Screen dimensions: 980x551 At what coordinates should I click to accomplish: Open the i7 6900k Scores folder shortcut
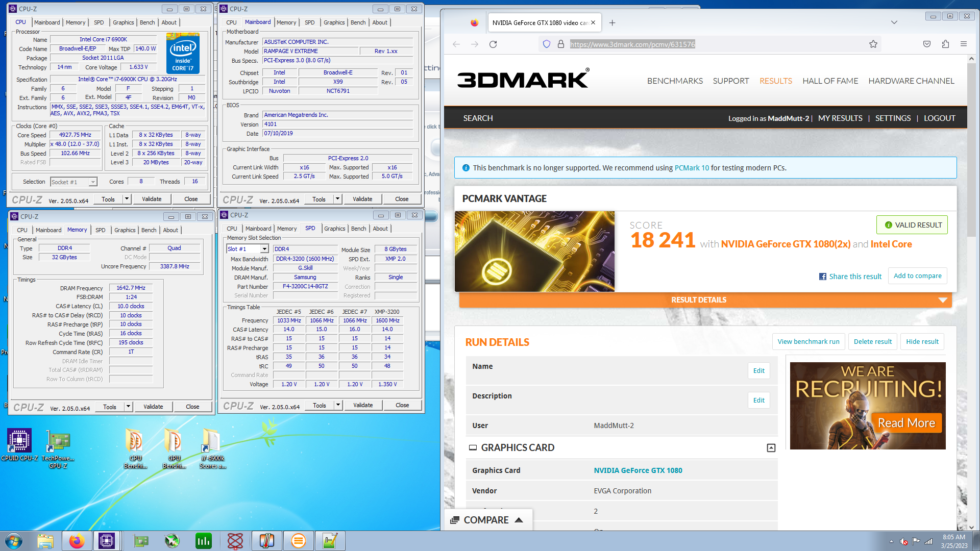coord(212,449)
